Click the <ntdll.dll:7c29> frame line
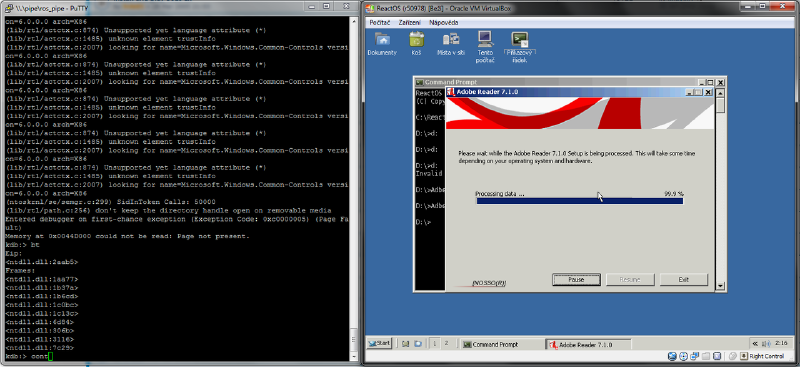The height and width of the screenshot is (367, 800). tap(39, 348)
